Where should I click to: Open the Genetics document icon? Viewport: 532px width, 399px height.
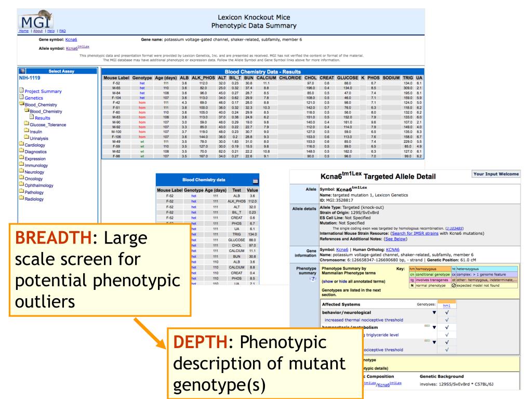click(21, 97)
